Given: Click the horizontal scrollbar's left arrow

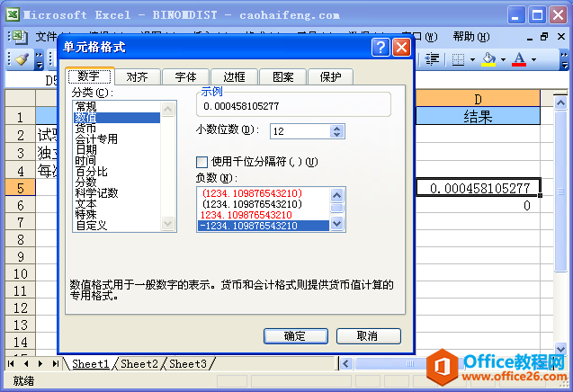Looking at the screenshot, I should [x=346, y=363].
